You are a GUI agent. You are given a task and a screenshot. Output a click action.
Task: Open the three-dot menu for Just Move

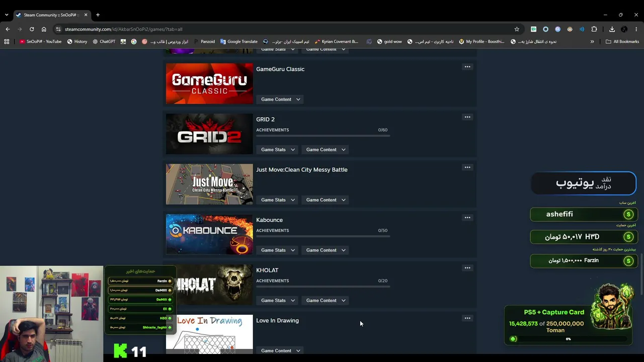click(x=467, y=167)
